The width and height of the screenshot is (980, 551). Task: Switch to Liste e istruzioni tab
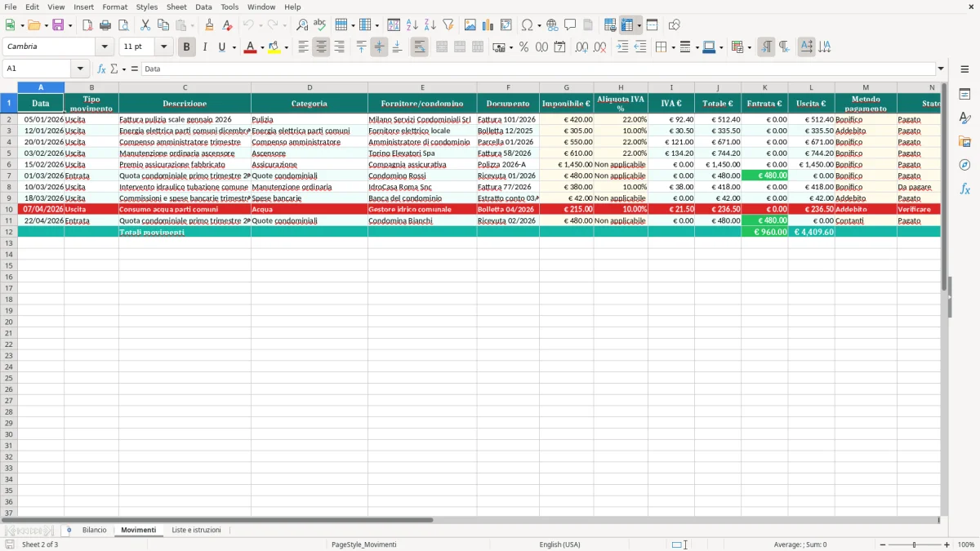196,530
